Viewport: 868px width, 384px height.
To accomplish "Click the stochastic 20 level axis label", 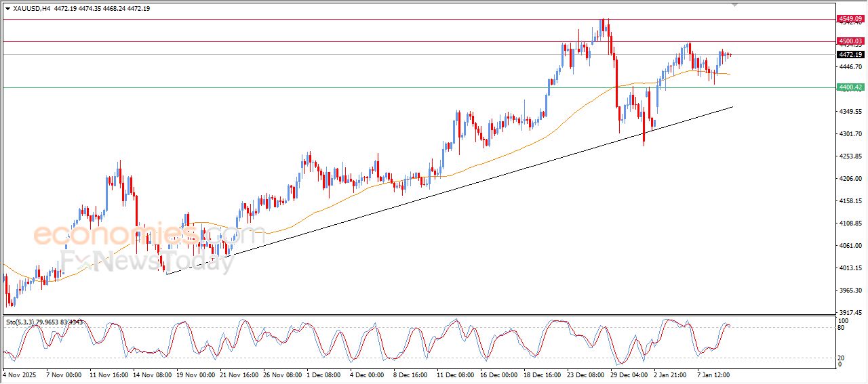I will click(x=843, y=357).
